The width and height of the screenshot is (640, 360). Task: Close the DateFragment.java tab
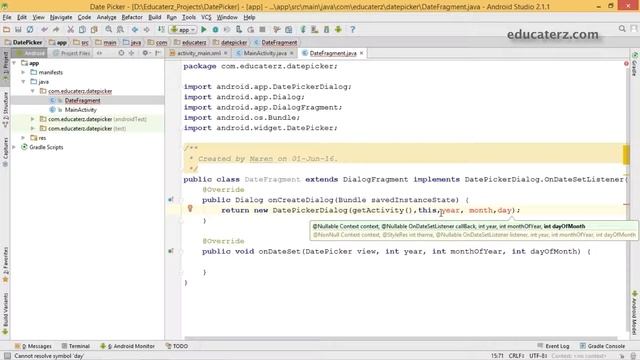362,53
